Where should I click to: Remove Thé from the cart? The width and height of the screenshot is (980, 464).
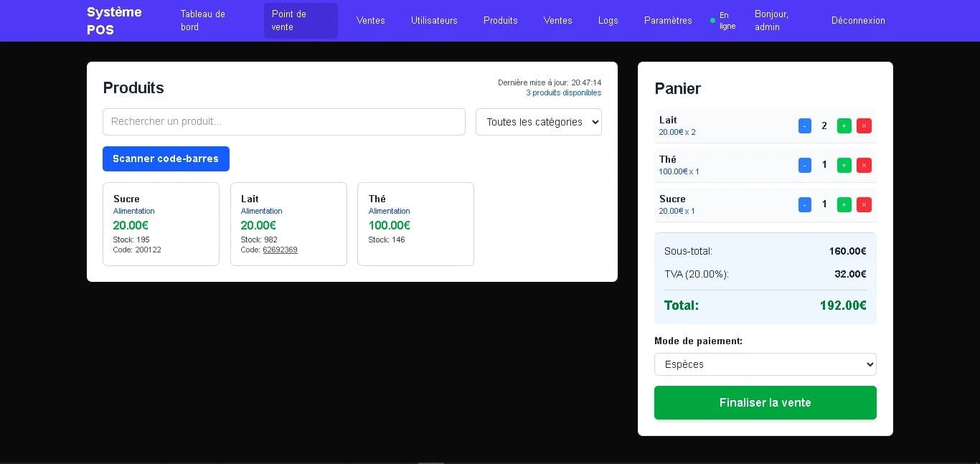[x=864, y=165]
